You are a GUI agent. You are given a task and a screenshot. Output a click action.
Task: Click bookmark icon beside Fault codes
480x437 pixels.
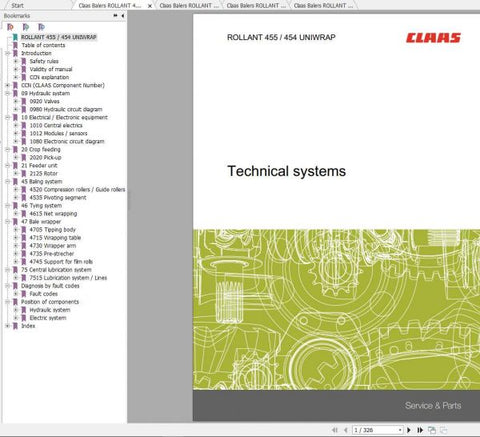pos(24,294)
